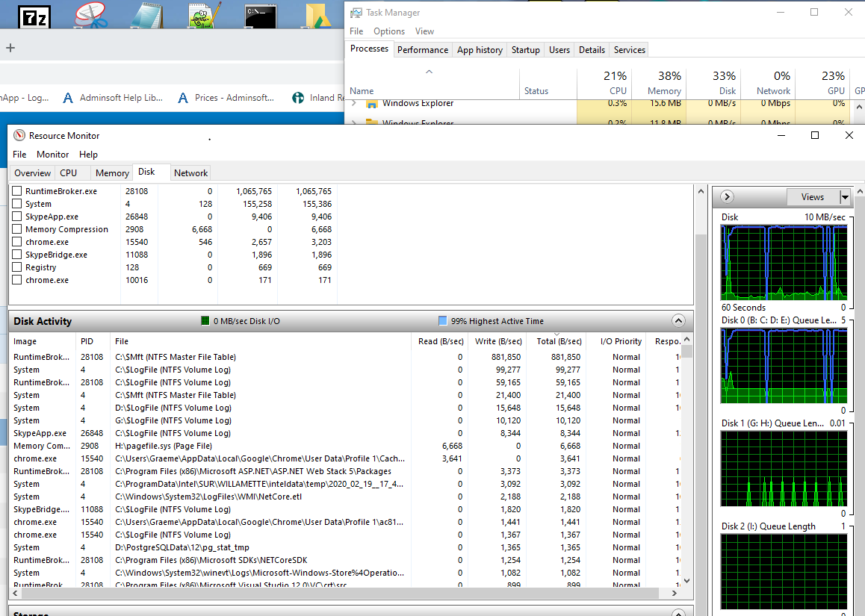Switch to the Overview tab
The width and height of the screenshot is (865, 616).
pyautogui.click(x=33, y=173)
